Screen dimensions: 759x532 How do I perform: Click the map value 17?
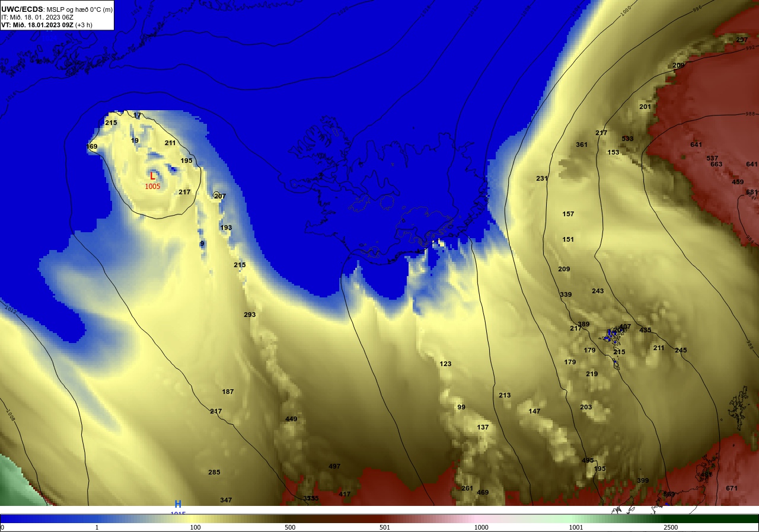tap(138, 116)
